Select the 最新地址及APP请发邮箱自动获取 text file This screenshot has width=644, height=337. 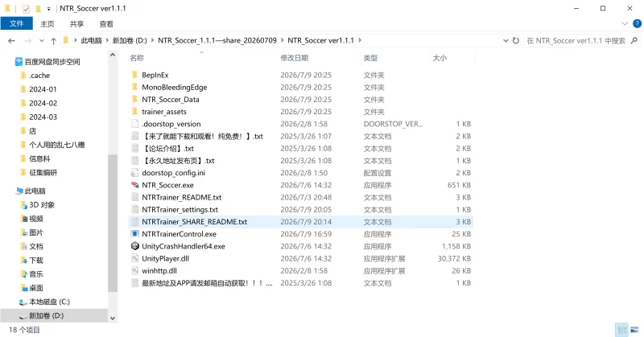click(x=207, y=283)
